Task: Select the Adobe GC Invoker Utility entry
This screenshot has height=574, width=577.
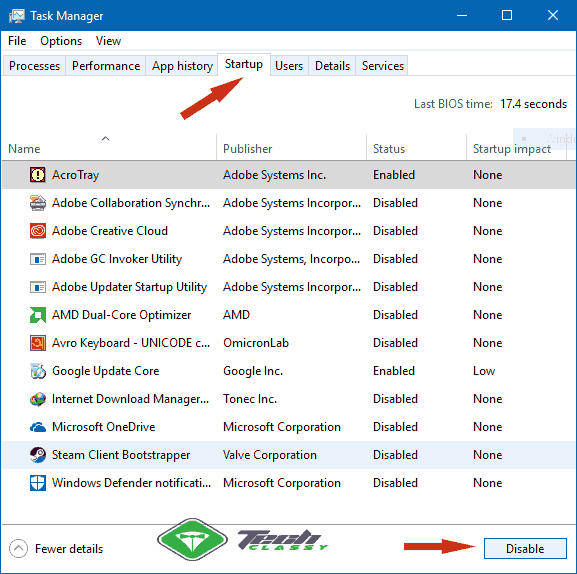Action: coord(288,259)
